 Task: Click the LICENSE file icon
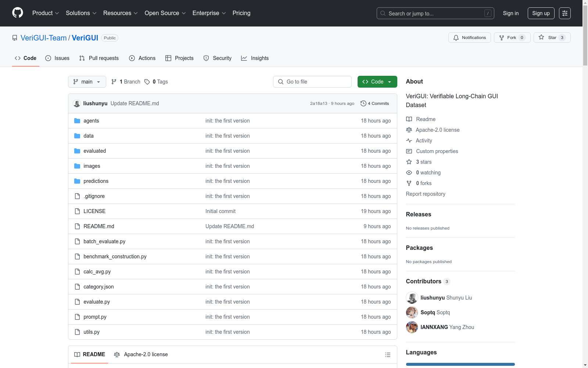pos(77,211)
